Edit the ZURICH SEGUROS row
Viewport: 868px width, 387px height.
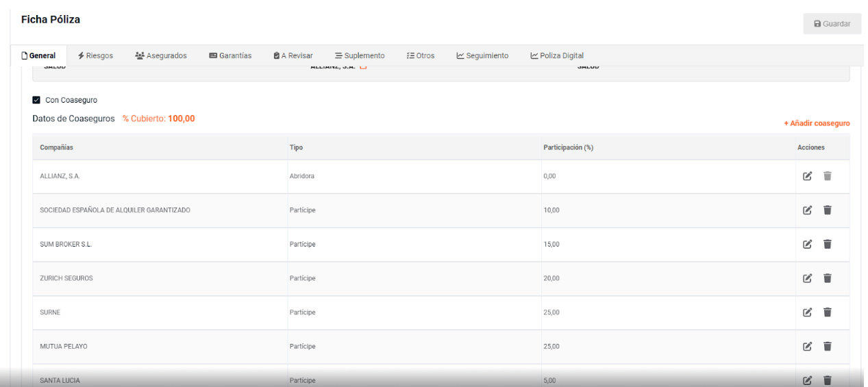tap(807, 278)
